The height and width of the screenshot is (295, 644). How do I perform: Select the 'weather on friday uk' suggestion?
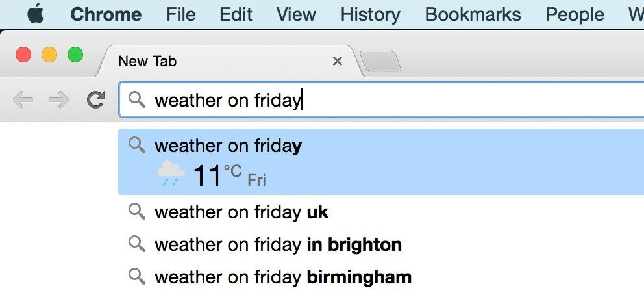241,212
